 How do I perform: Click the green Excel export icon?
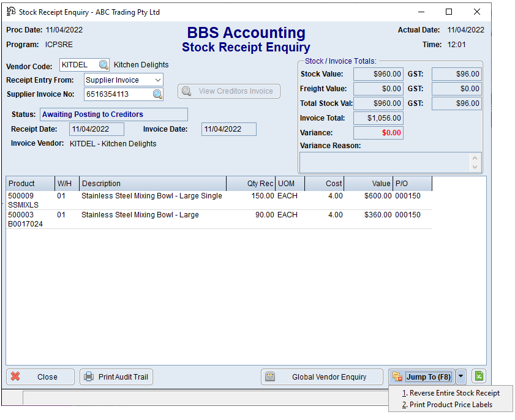point(478,375)
